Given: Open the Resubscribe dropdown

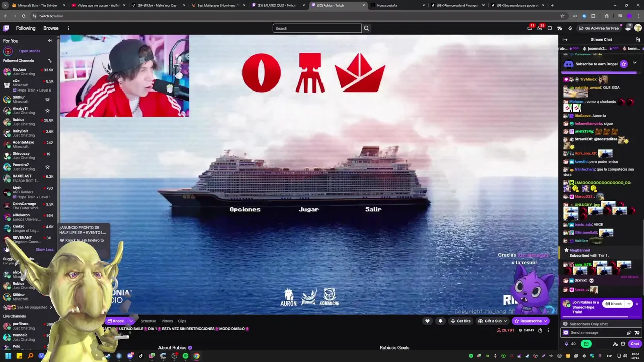Looking at the screenshot, I should click(546, 321).
